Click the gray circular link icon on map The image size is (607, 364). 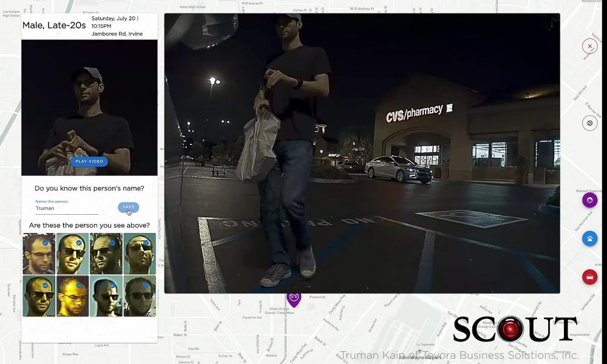coord(589,123)
